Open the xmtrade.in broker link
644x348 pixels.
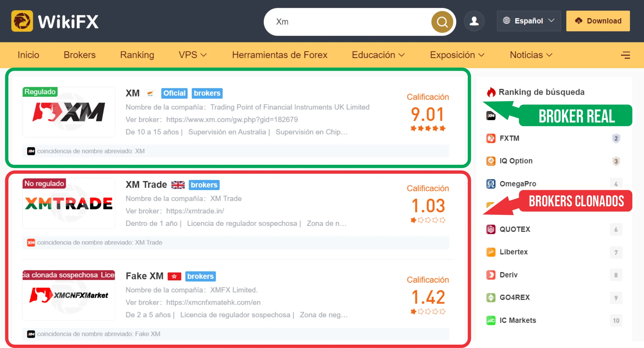tap(195, 211)
